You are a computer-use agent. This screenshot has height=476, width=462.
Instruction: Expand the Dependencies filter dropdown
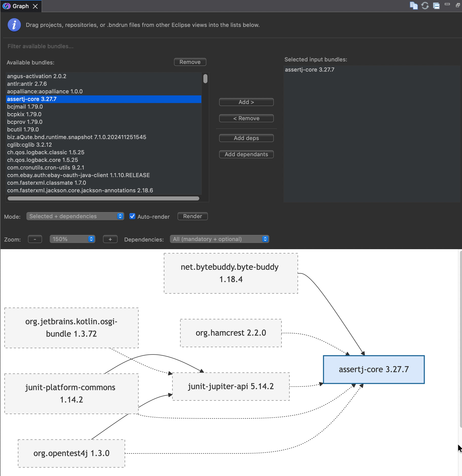[x=219, y=239]
